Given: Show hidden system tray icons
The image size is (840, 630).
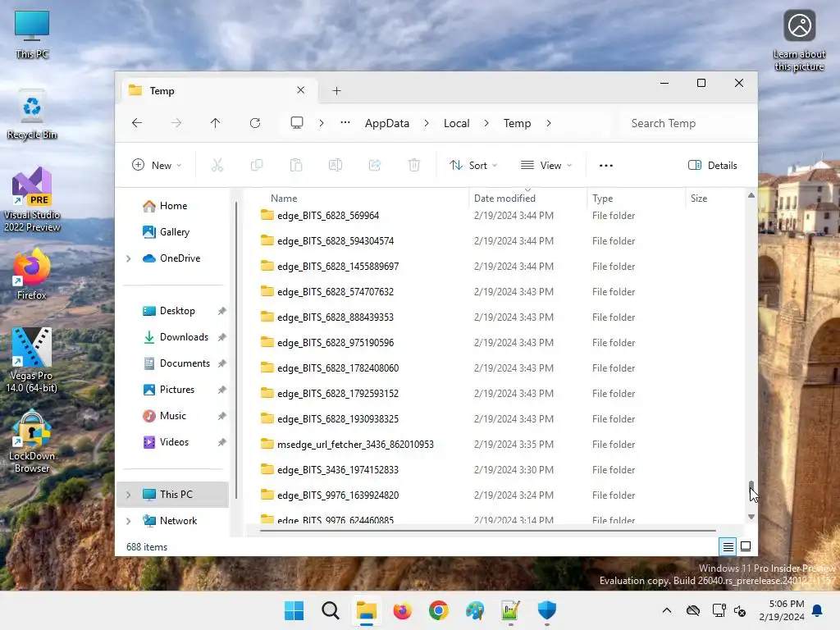Looking at the screenshot, I should tap(666, 610).
